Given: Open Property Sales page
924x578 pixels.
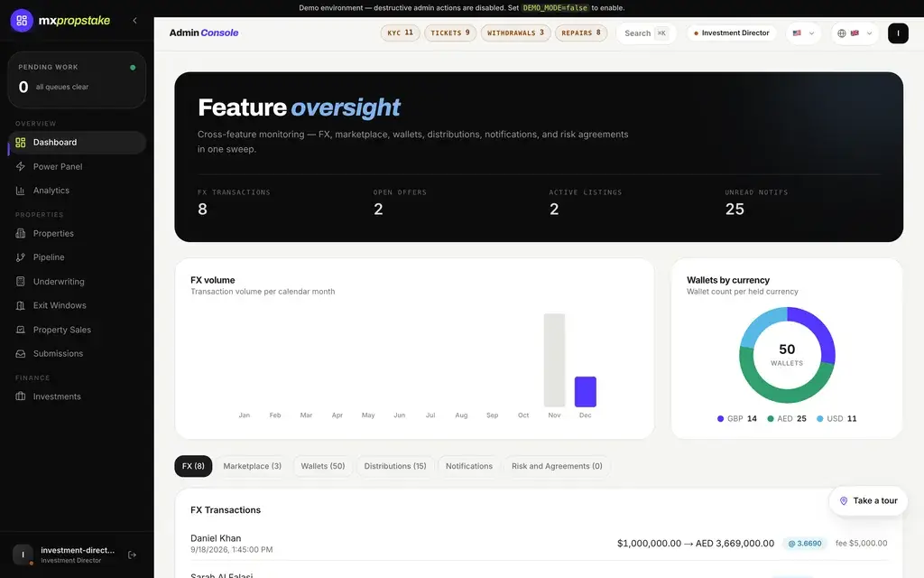Looking at the screenshot, I should (x=78, y=330).
